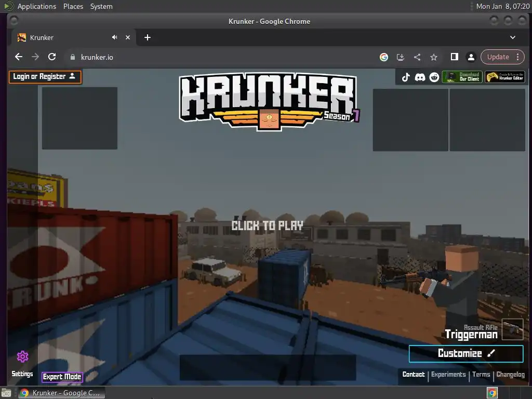Viewport: 532px width, 399px height.
Task: Open the Applications menu
Action: pyautogui.click(x=37, y=6)
